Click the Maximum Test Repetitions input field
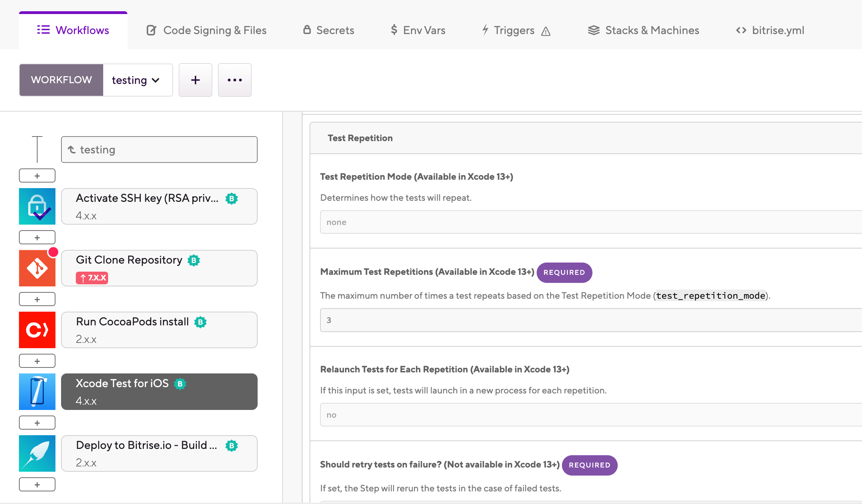862x504 pixels. (590, 320)
